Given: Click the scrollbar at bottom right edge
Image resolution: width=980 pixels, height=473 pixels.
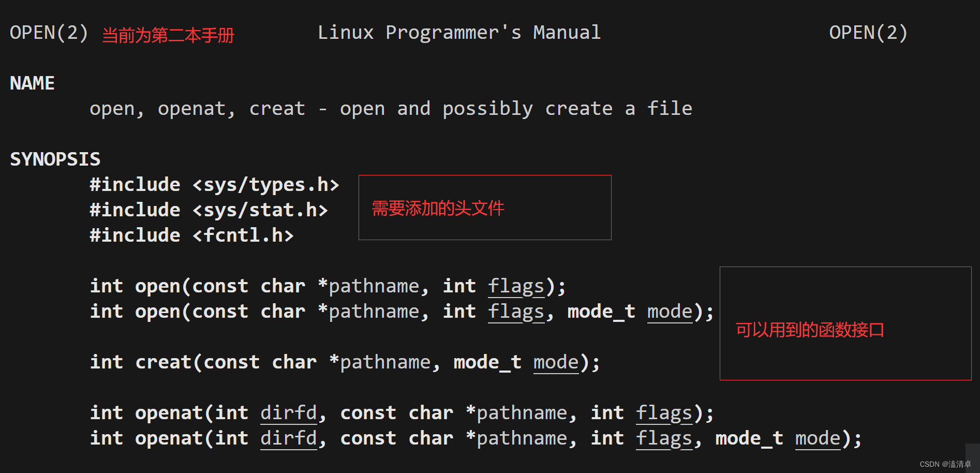Looking at the screenshot, I should 972,457.
